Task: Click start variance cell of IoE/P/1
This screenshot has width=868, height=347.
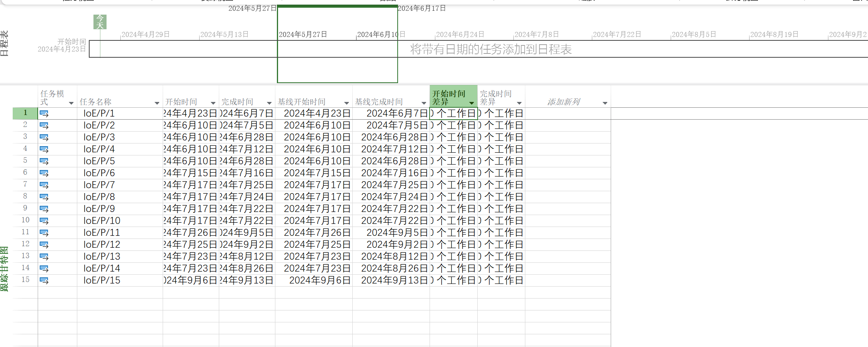Action: [453, 113]
